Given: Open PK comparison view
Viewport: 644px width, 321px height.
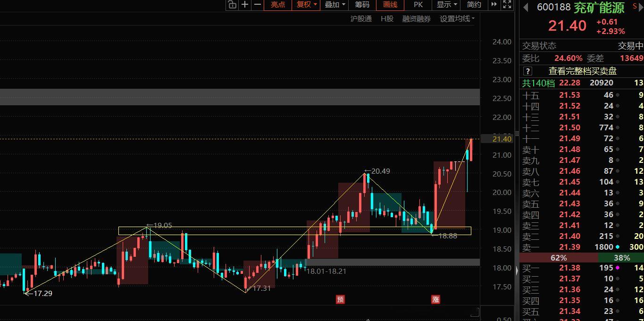Looking at the screenshot, I should point(418,5).
